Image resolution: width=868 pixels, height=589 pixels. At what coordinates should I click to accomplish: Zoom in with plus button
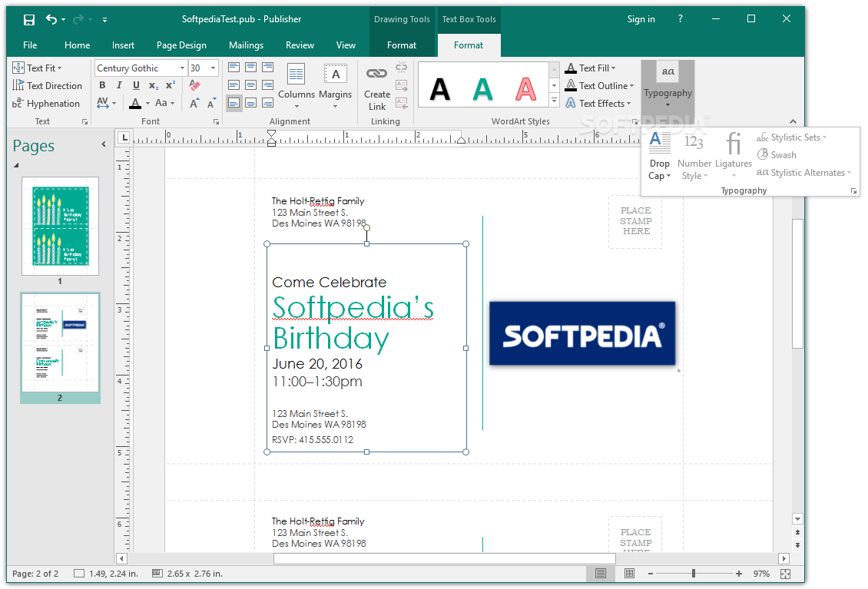point(738,574)
